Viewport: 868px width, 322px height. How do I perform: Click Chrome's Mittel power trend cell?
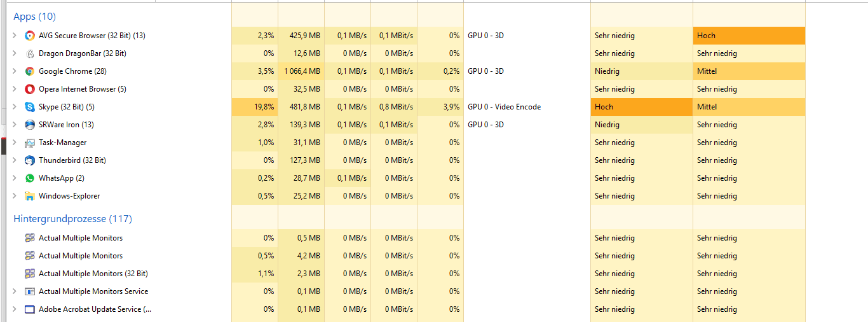(x=749, y=71)
